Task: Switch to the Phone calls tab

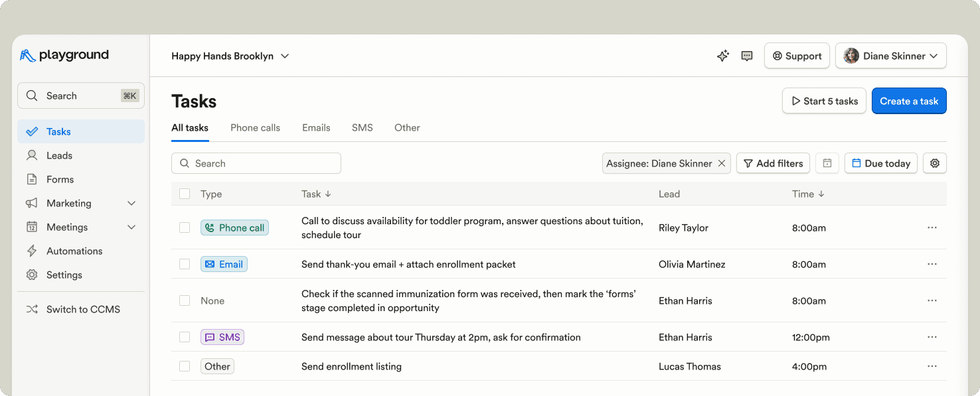Action: pos(255,127)
